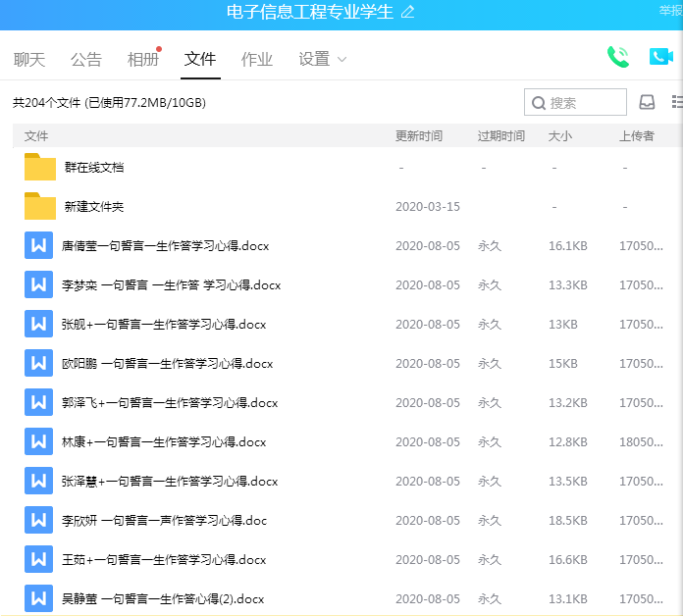The height and width of the screenshot is (616, 683).
Task: Click Word icon of 唐倩莹 document
Action: click(38, 245)
